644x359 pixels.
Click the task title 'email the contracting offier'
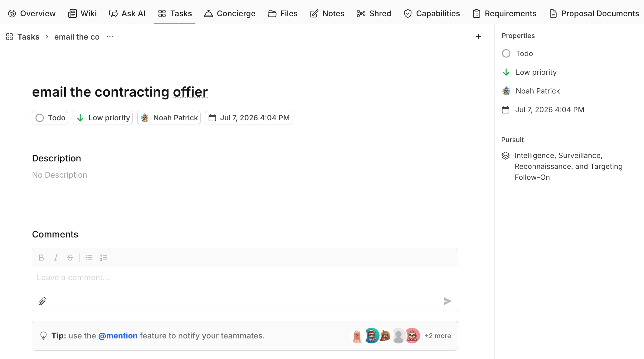pyautogui.click(x=120, y=92)
